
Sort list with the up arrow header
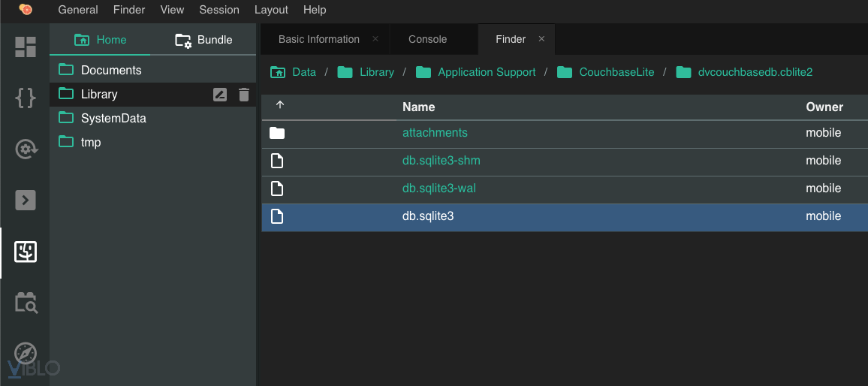[x=280, y=106]
